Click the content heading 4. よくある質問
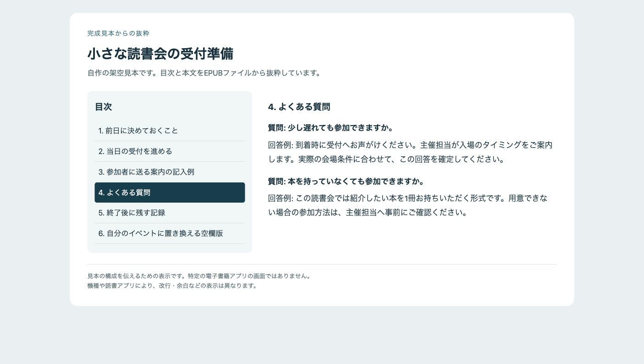Image resolution: width=644 pixels, height=364 pixels. pos(299,107)
